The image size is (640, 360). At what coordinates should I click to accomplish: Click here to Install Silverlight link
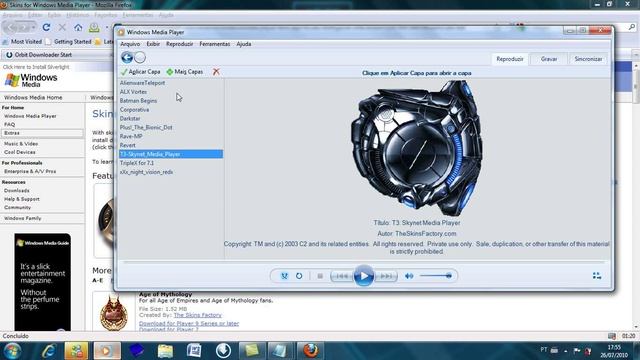pos(36,67)
